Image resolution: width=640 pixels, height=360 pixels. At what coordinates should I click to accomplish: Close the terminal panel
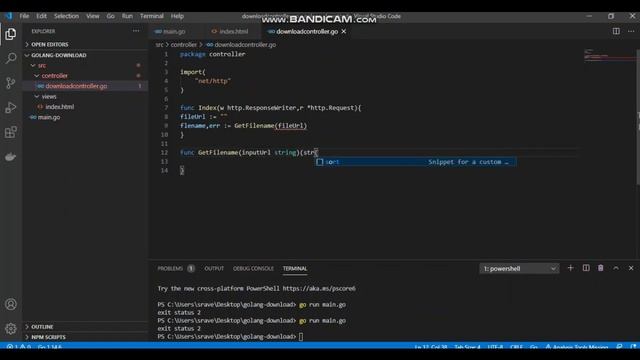[631, 268]
